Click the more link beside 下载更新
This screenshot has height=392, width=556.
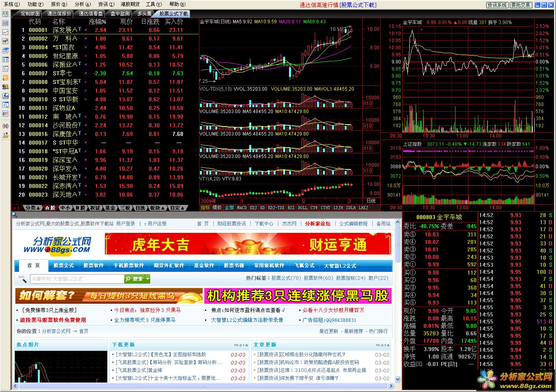click(x=241, y=345)
